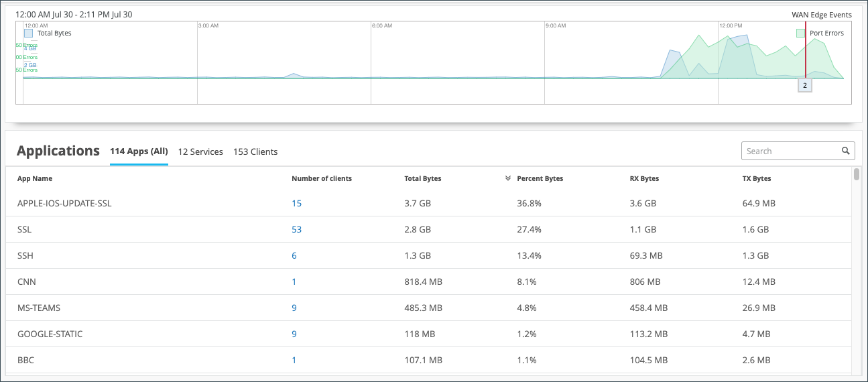Click the applications table vertical scrollbar

(857, 176)
